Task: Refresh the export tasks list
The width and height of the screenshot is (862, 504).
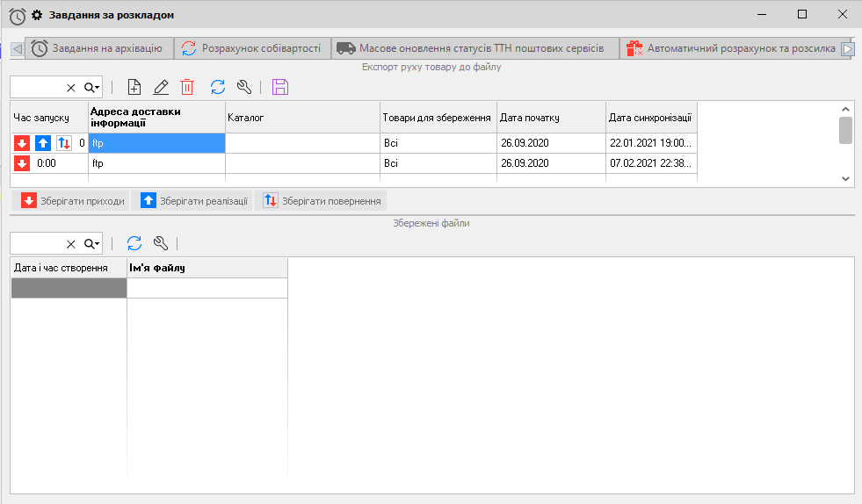Action: (x=218, y=87)
